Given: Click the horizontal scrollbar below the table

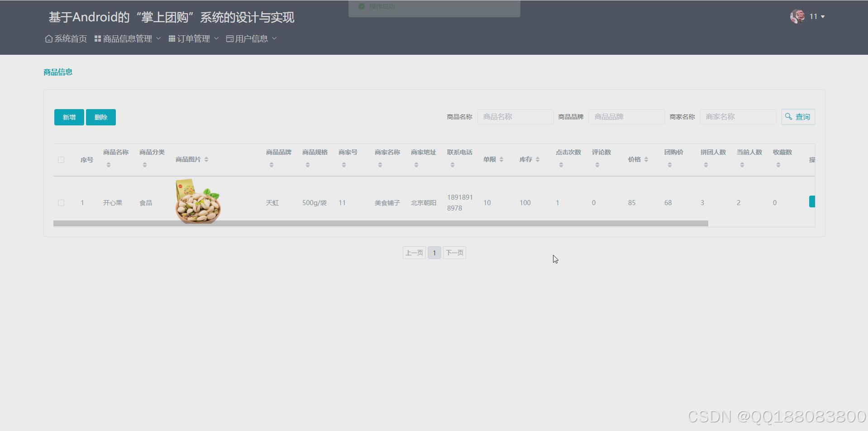Looking at the screenshot, I should pos(380,223).
